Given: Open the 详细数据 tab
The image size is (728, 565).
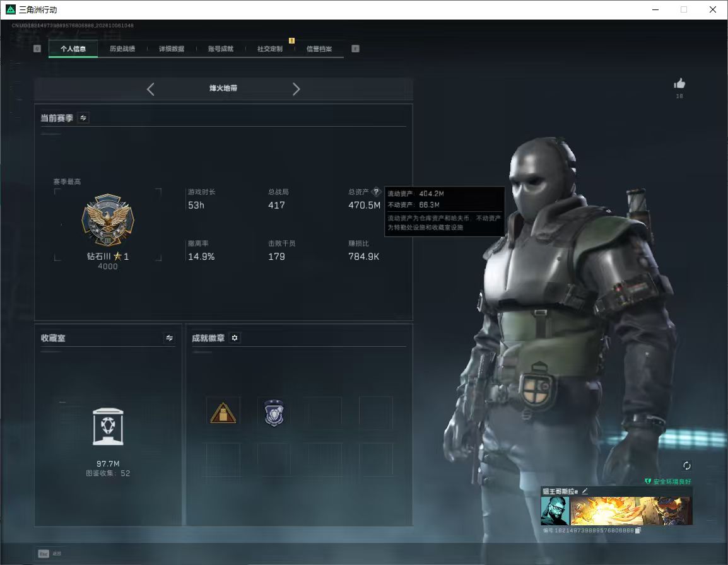Looking at the screenshot, I should pyautogui.click(x=172, y=49).
